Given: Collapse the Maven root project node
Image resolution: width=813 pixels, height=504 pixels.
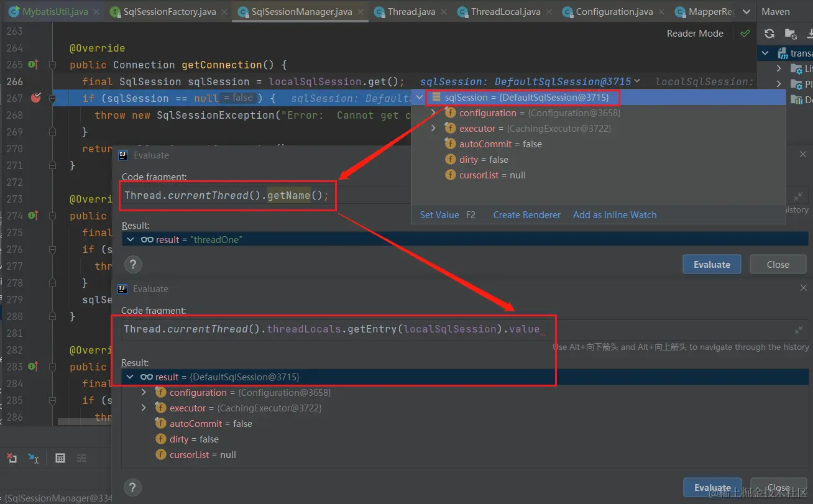Looking at the screenshot, I should (x=766, y=53).
